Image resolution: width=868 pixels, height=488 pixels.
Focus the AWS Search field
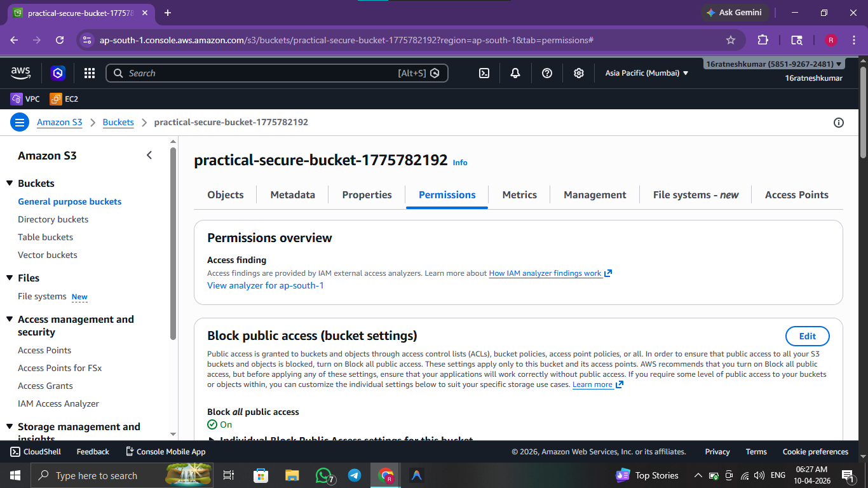(277, 73)
